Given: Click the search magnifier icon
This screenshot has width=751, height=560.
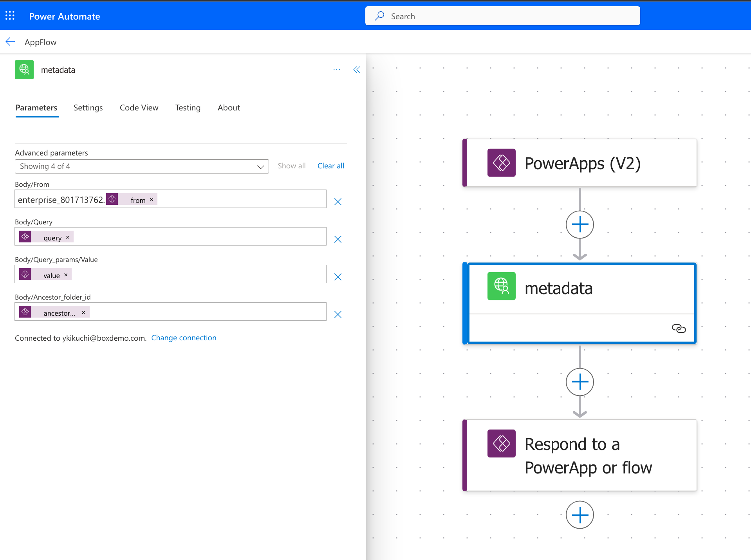Looking at the screenshot, I should [379, 16].
